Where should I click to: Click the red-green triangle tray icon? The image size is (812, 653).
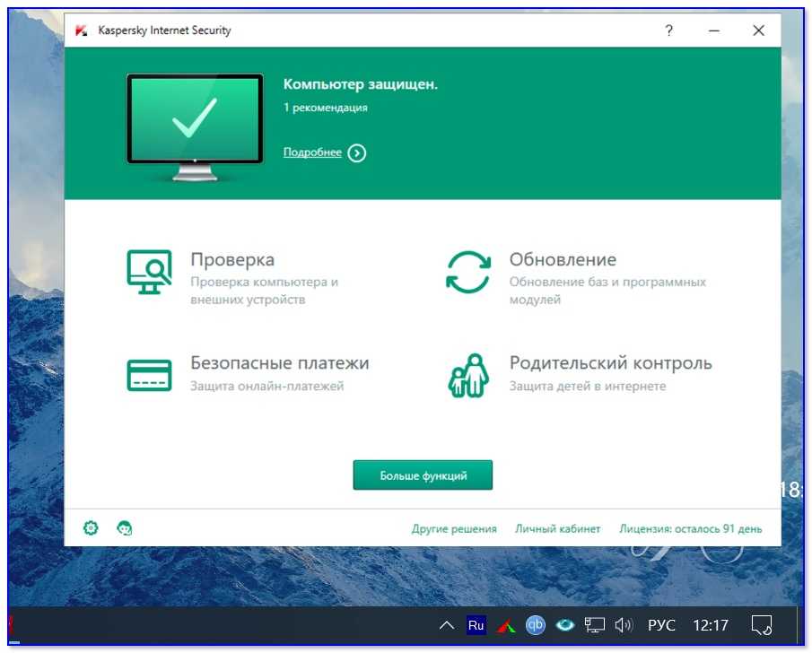click(x=505, y=626)
